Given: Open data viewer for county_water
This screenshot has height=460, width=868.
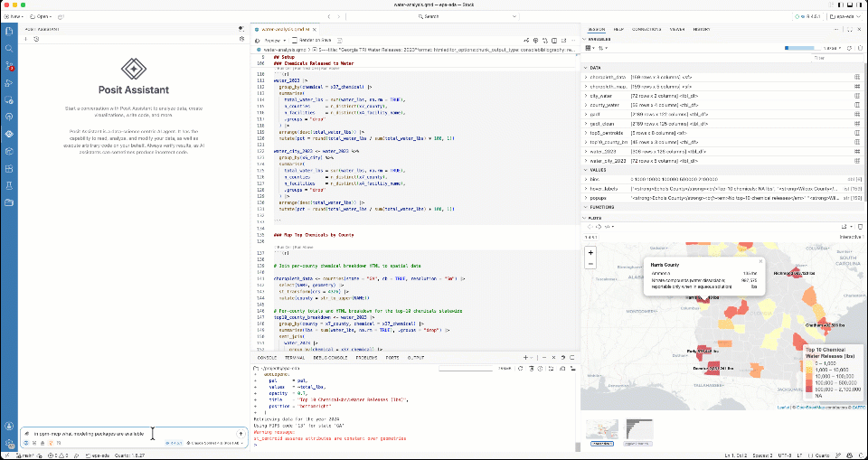Looking at the screenshot, I should [x=856, y=105].
